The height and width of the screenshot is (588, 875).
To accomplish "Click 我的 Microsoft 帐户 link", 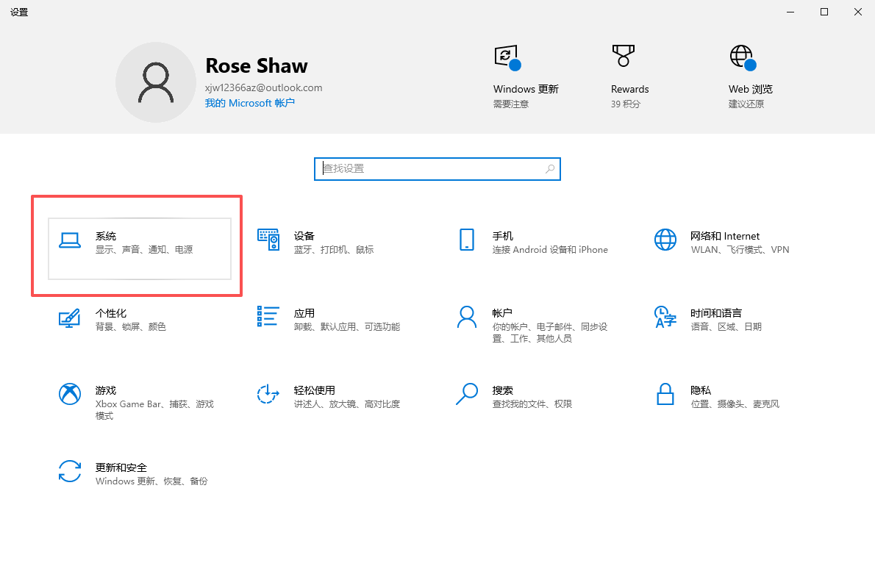I will pos(249,103).
